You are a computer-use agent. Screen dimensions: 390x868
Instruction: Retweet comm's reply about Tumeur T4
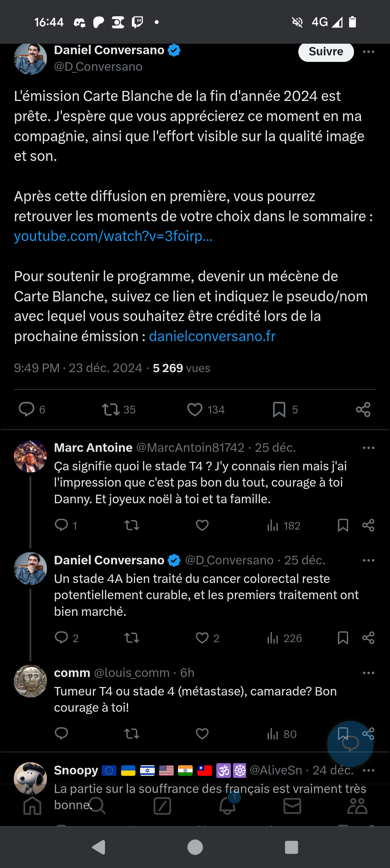click(132, 734)
